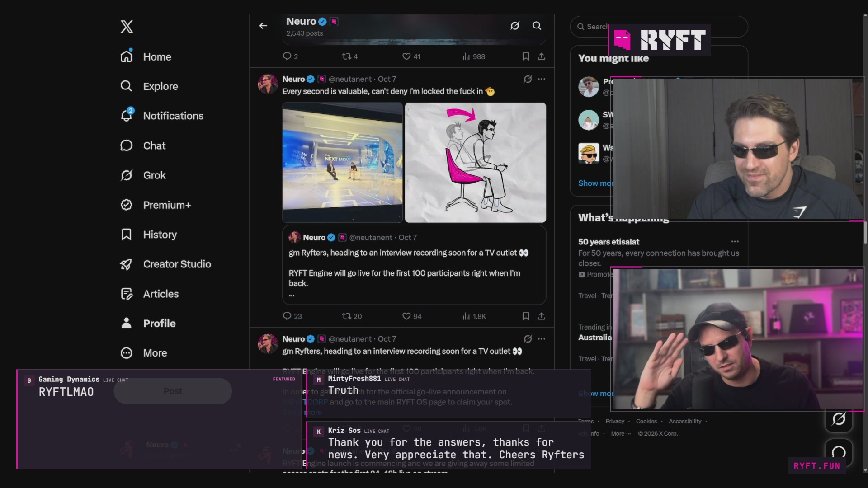
Task: Open Creator Studio
Action: point(165,264)
